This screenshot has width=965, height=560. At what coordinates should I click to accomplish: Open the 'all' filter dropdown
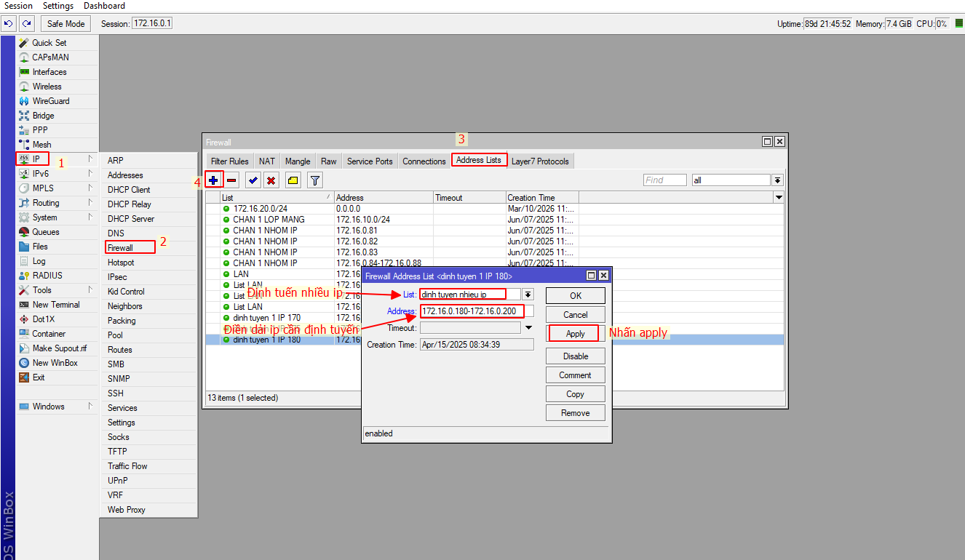(777, 180)
